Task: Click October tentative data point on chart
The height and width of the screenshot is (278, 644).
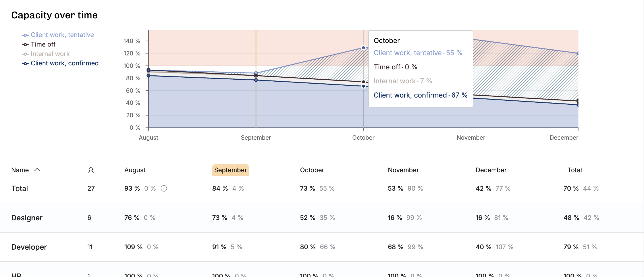Action: (363, 48)
